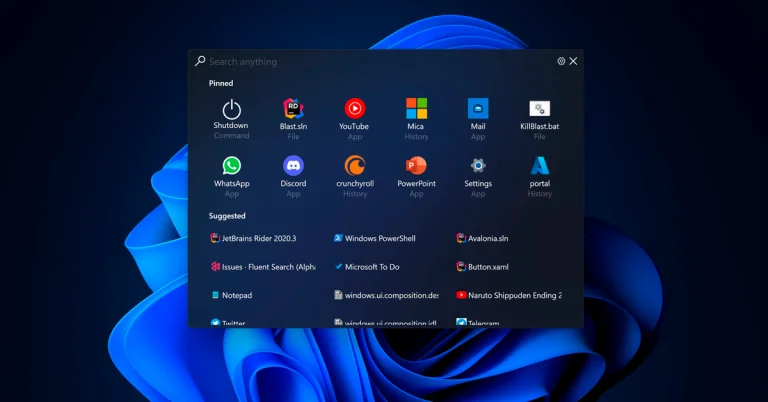768x402 pixels.
Task: Launch the Mail app
Action: pos(478,109)
